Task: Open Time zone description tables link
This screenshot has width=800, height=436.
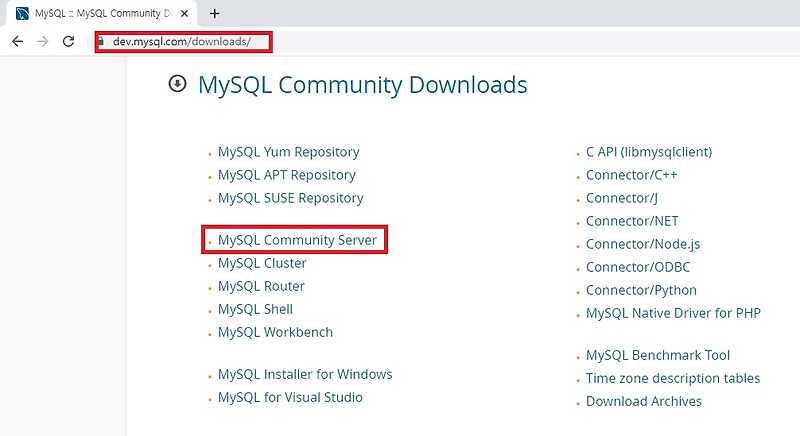Action: coord(673,378)
